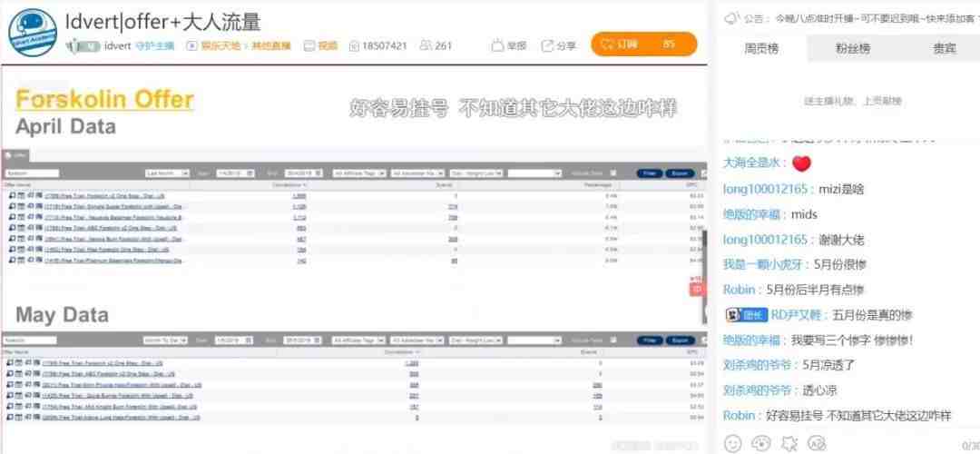This screenshot has width=980, height=454.
Task: Open the 其他直播 category link
Action: click(271, 45)
